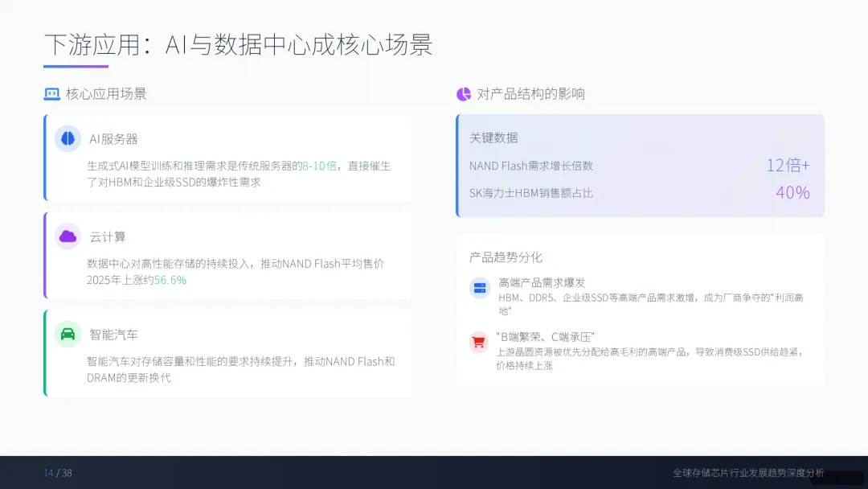Click the 云计算 description about NAND Flash平均售价
The image size is (868, 489).
click(x=235, y=272)
